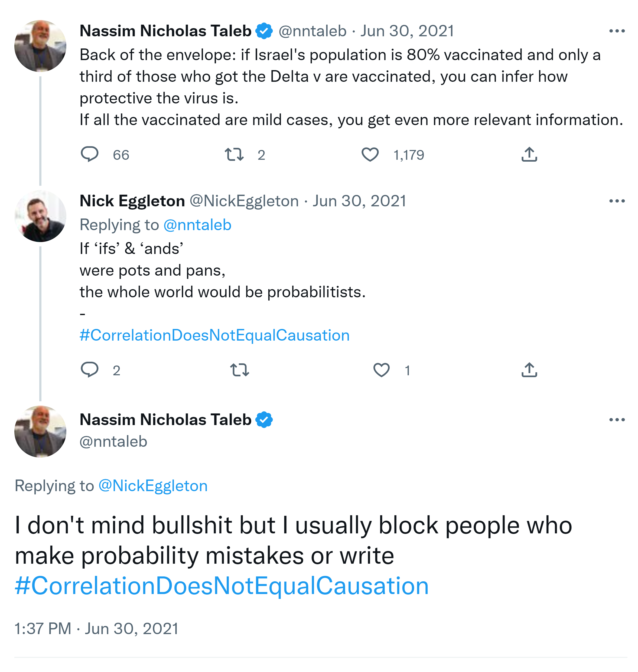This screenshot has width=638, height=672.
Task: Open hashtag link in Taleb's large reply
Action: (x=222, y=586)
